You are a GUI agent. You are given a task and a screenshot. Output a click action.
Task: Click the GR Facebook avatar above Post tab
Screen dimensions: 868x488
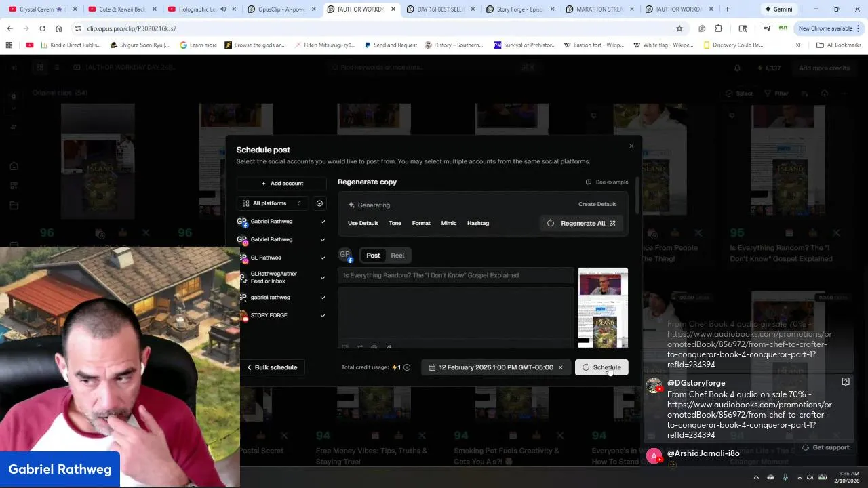[x=345, y=256]
